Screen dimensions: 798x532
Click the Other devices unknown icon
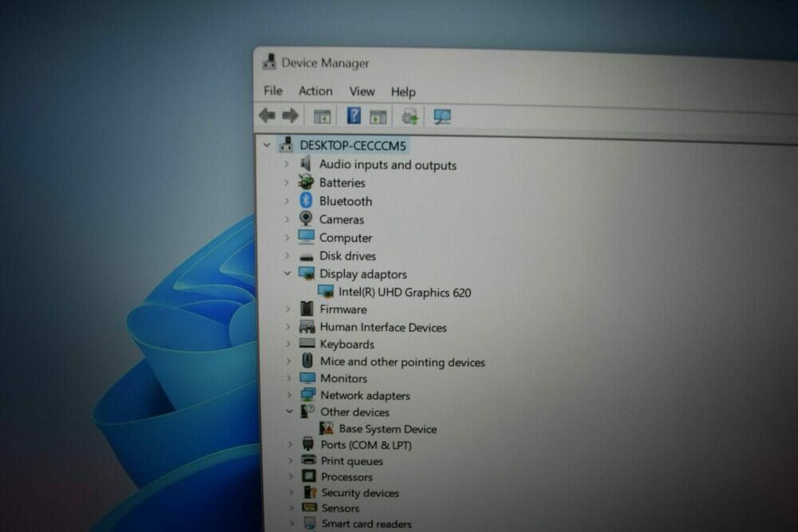[308, 411]
